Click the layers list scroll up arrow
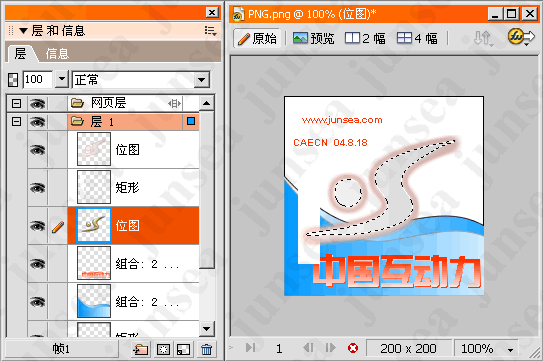 click(207, 103)
